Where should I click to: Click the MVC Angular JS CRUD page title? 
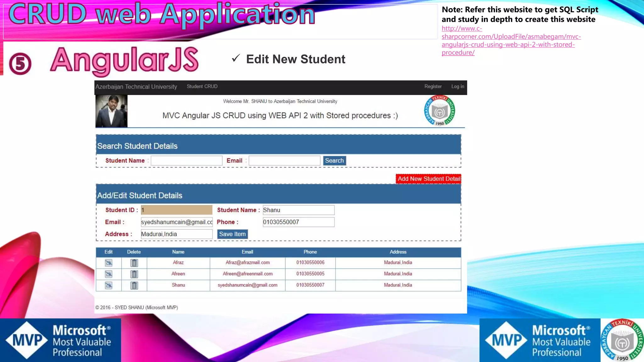click(280, 116)
